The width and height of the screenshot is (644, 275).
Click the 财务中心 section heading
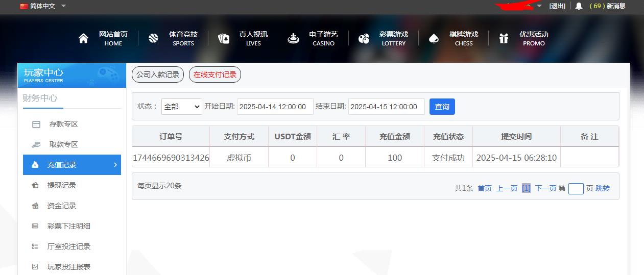tap(40, 98)
